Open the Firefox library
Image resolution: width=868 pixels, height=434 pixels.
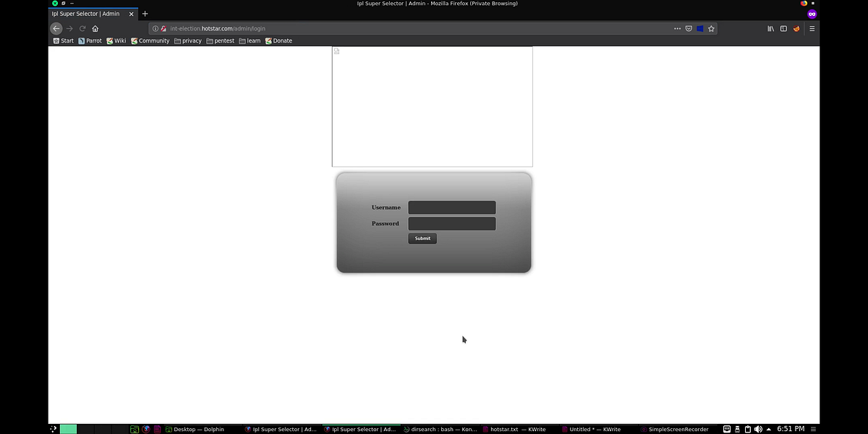tap(771, 28)
